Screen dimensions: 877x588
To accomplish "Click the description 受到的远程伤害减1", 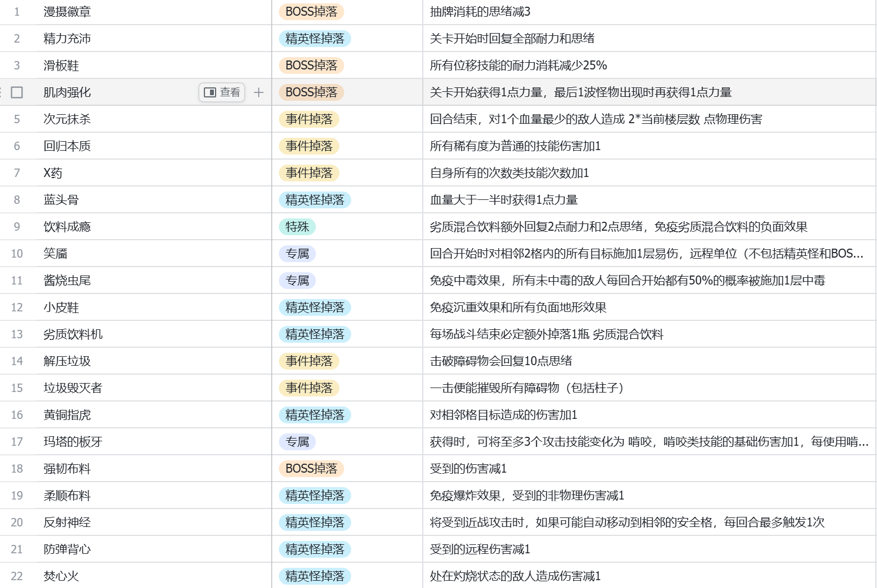I will pyautogui.click(x=480, y=549).
